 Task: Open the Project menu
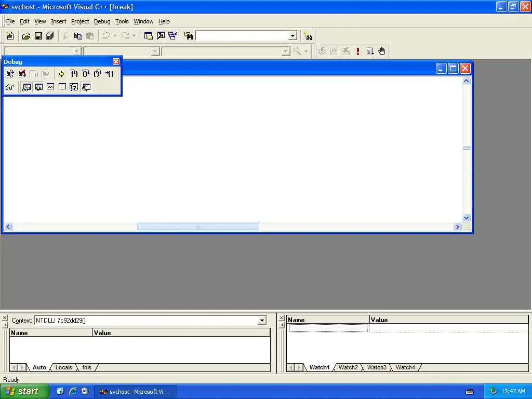(x=80, y=21)
